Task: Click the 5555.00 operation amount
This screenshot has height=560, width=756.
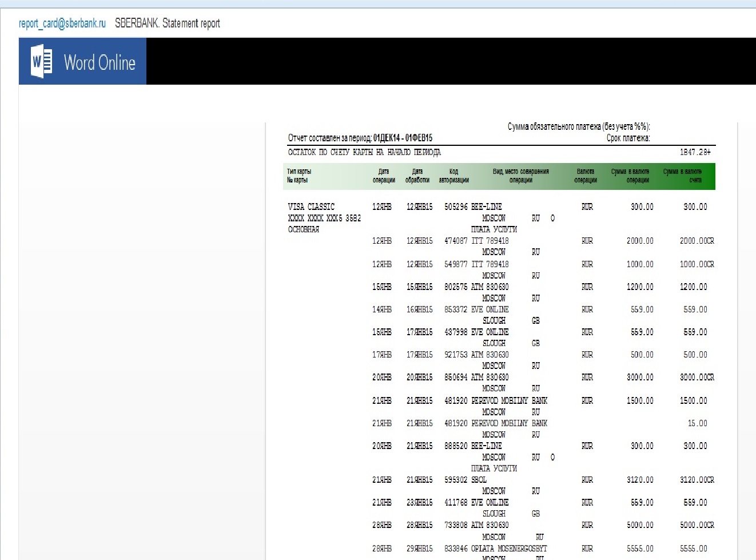Action: coord(640,548)
